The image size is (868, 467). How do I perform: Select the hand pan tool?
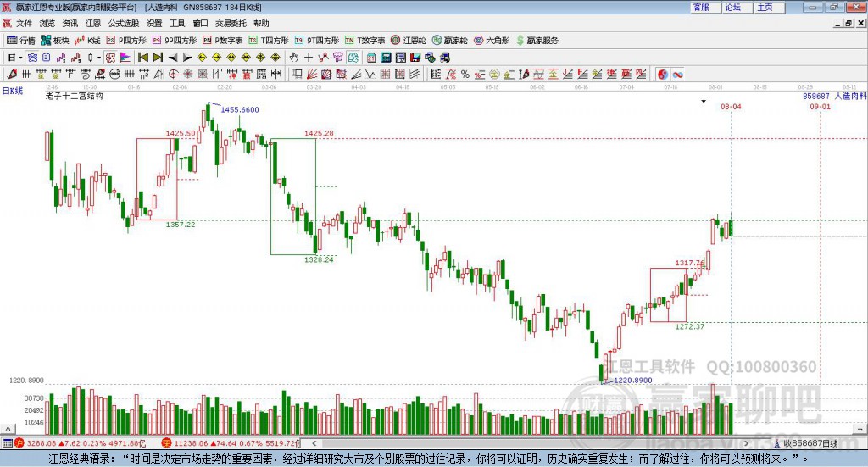click(294, 58)
